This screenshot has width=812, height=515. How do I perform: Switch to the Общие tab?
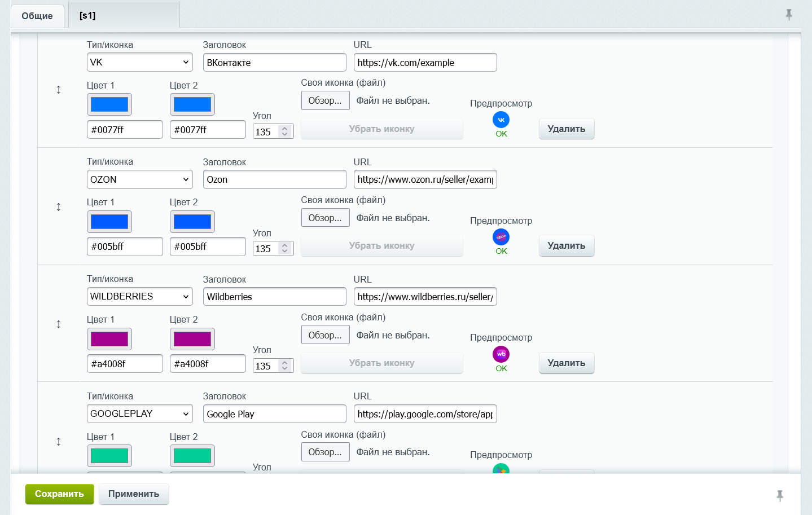pos(37,16)
